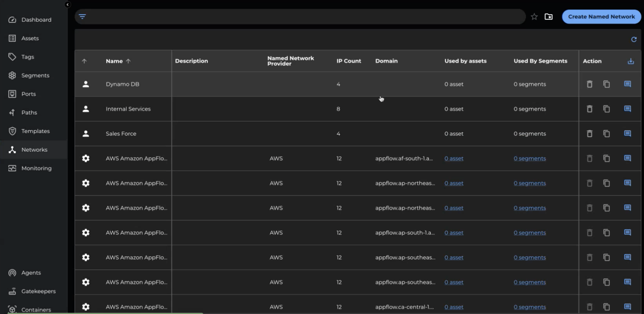
Task: Click the leftmost sort arrow in header
Action: click(84, 61)
